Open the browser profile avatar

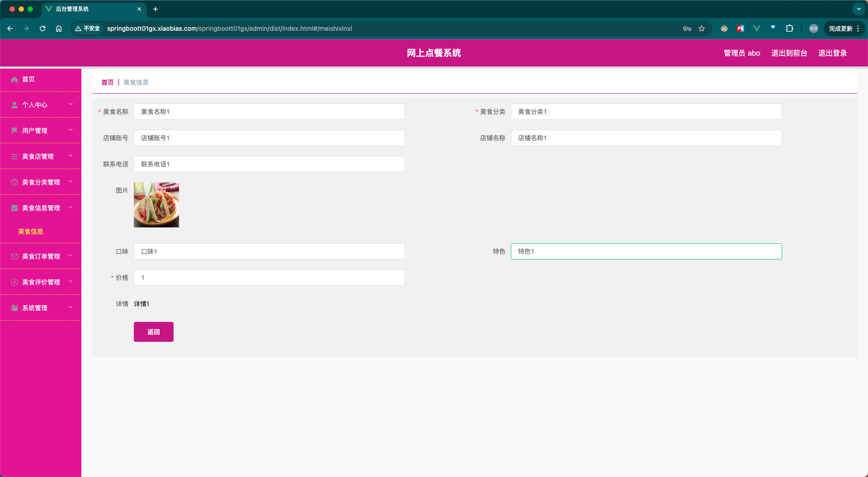[x=814, y=28]
